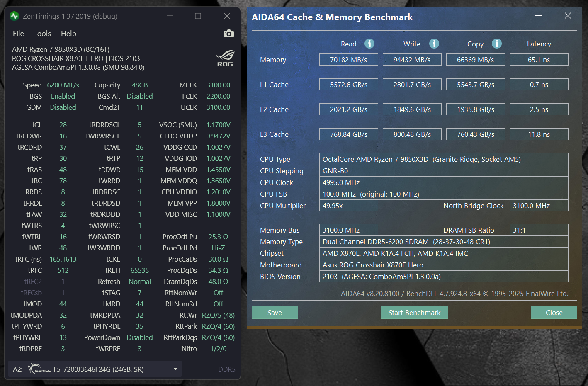Select the Memory Read 70182 MB/s field
The width and height of the screenshot is (588, 386).
pos(349,60)
